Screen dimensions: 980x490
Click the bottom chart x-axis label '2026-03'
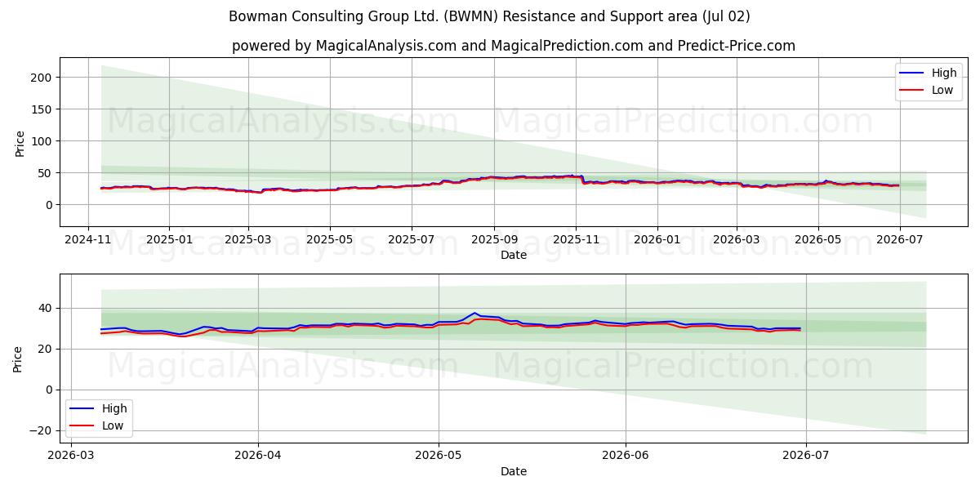71,457
